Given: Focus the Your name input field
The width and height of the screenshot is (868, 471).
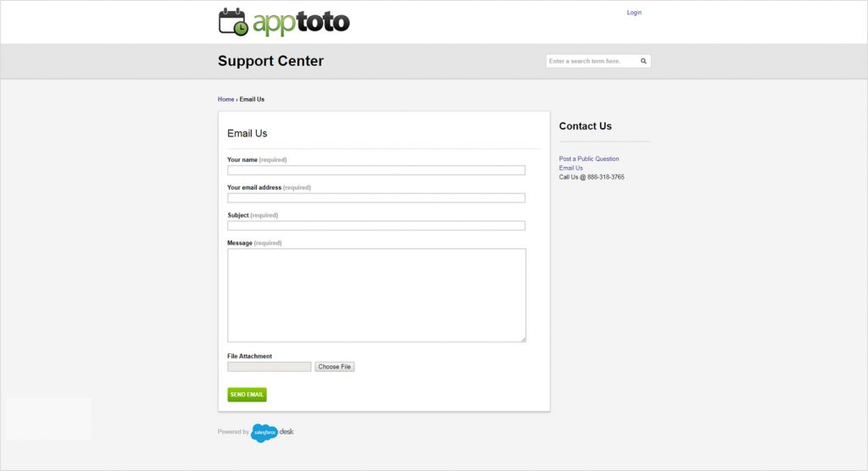Looking at the screenshot, I should point(376,170).
